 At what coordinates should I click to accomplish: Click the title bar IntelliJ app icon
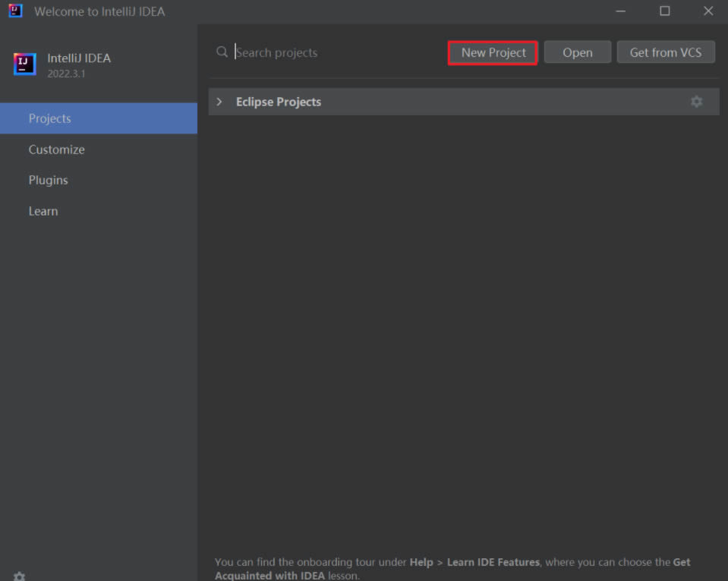coord(15,11)
